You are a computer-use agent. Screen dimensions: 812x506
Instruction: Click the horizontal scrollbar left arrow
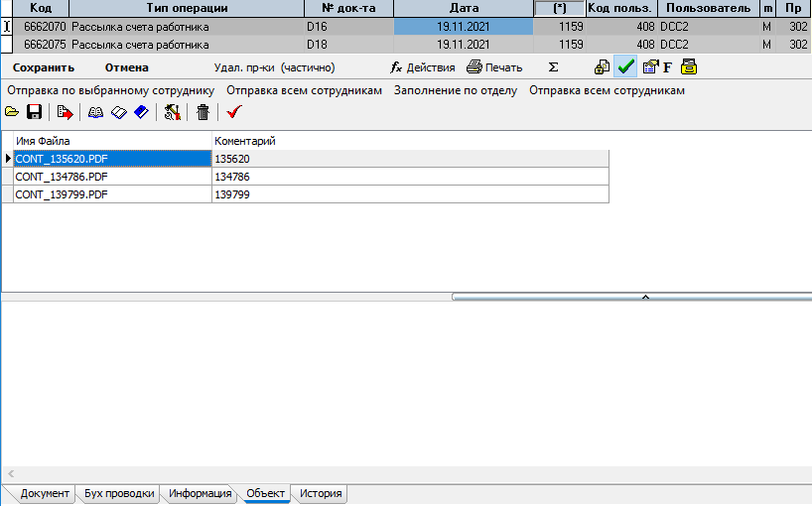pyautogui.click(x=11, y=473)
